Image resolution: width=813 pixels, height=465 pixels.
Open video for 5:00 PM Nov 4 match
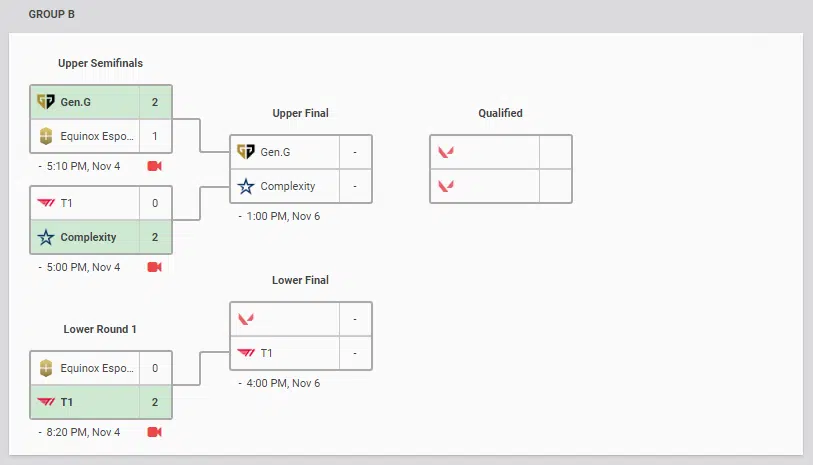(154, 267)
